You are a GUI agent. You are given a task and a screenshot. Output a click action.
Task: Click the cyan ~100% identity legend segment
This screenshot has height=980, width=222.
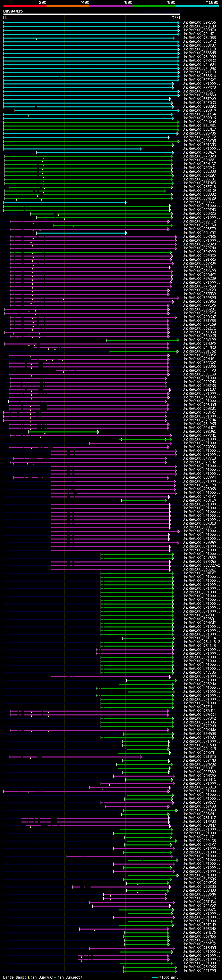(x=197, y=7)
